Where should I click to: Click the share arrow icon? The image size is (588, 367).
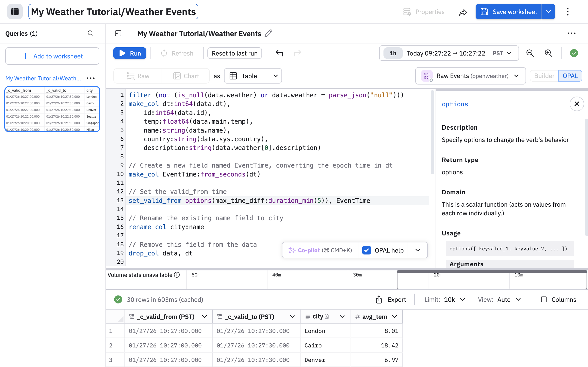(x=463, y=12)
